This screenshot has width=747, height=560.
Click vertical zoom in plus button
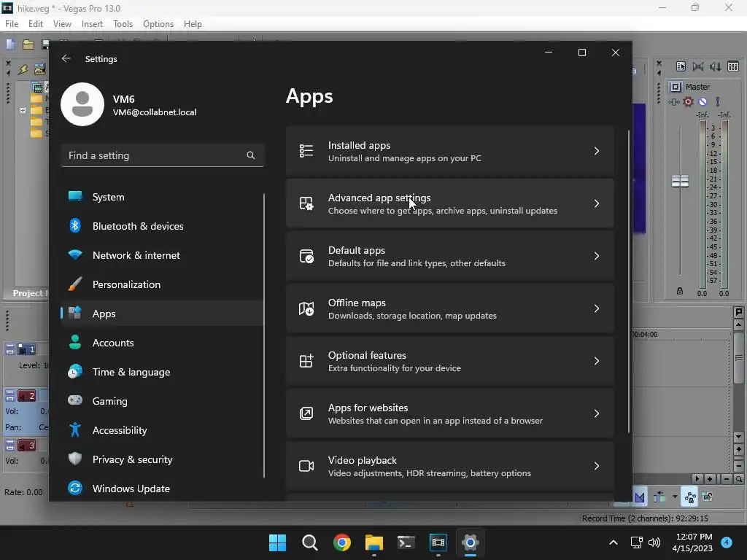(x=738, y=449)
